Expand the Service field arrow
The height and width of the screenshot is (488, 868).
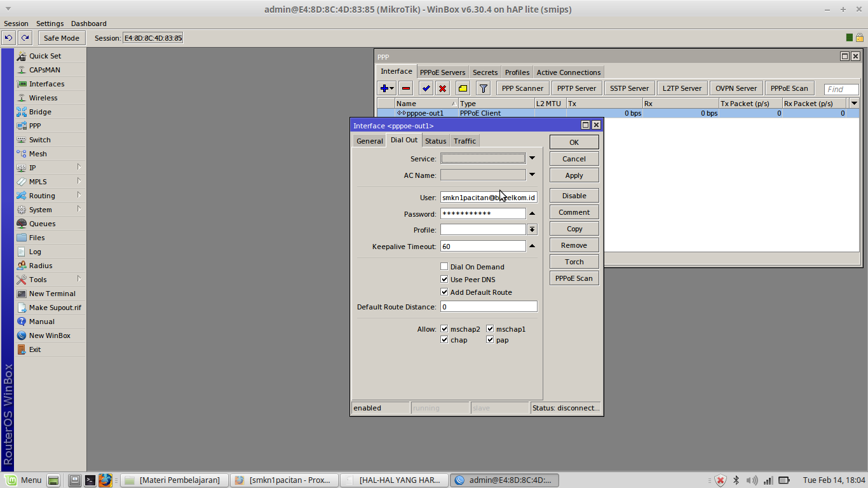(x=532, y=158)
